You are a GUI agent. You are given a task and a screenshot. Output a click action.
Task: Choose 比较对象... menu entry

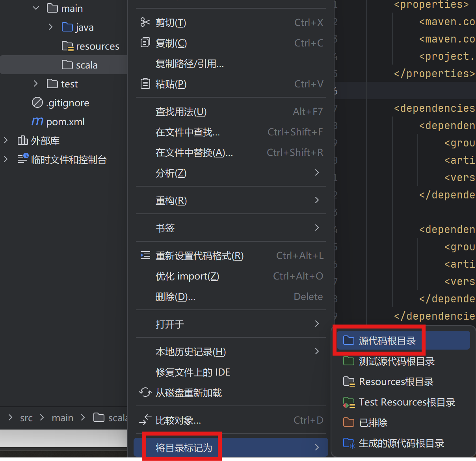coord(231,420)
